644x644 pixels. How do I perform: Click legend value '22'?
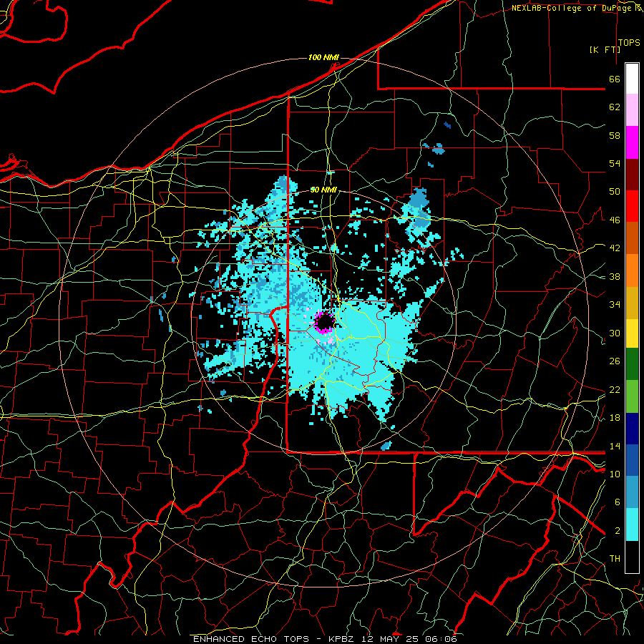pyautogui.click(x=615, y=389)
